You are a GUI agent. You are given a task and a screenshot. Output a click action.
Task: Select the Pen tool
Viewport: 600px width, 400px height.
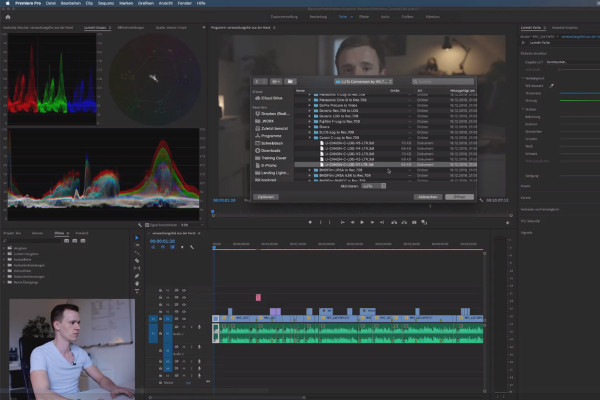pyautogui.click(x=137, y=276)
